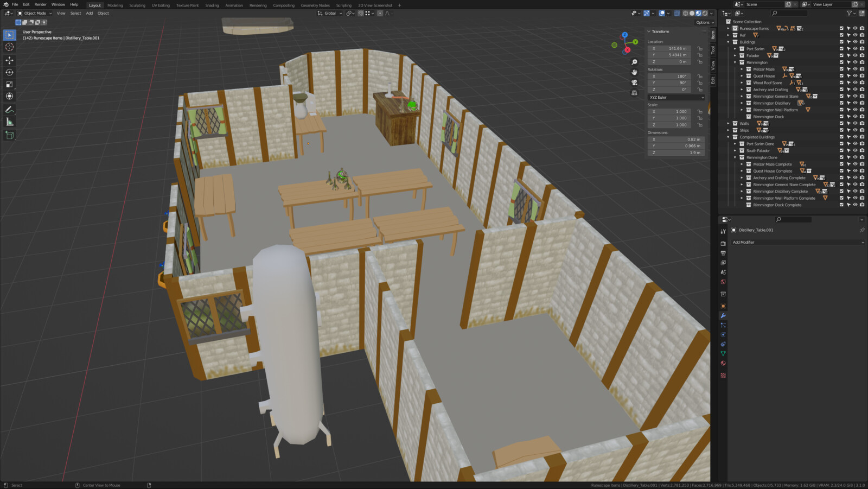Switch to the Modeling workspace tab
The width and height of the screenshot is (868, 489).
click(x=115, y=5)
